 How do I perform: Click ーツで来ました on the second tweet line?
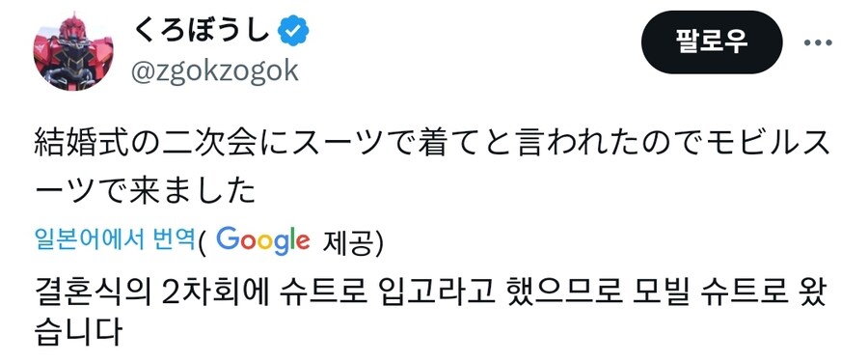[x=145, y=192]
